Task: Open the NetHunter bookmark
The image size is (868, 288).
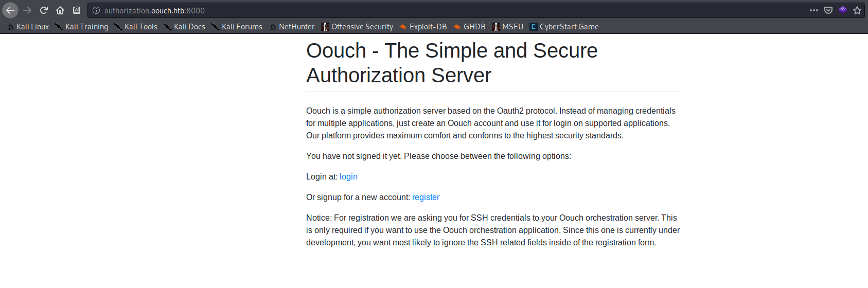Action: pyautogui.click(x=292, y=27)
